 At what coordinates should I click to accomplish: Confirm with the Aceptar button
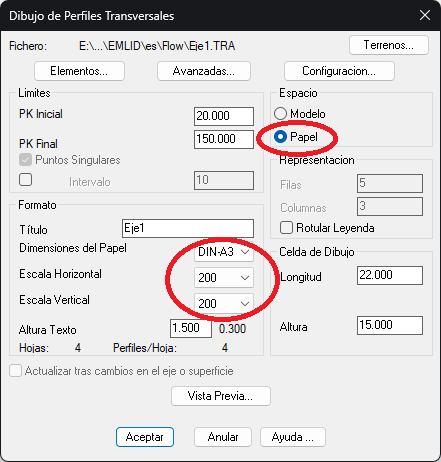pos(145,437)
